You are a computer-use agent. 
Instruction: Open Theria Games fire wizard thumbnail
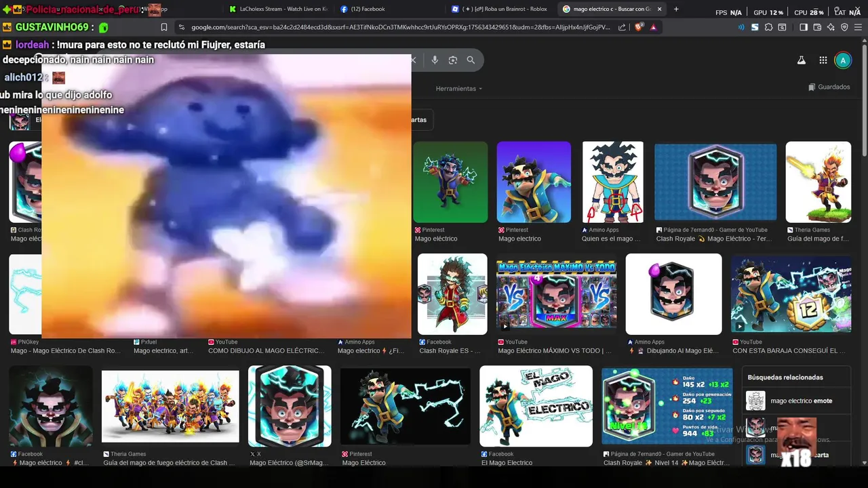click(818, 182)
